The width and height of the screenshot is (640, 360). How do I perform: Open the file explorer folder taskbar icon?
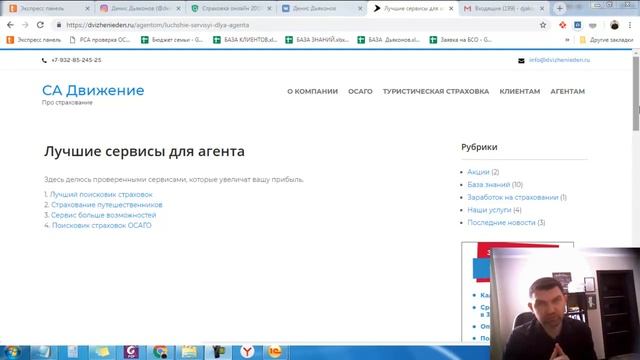(x=189, y=352)
